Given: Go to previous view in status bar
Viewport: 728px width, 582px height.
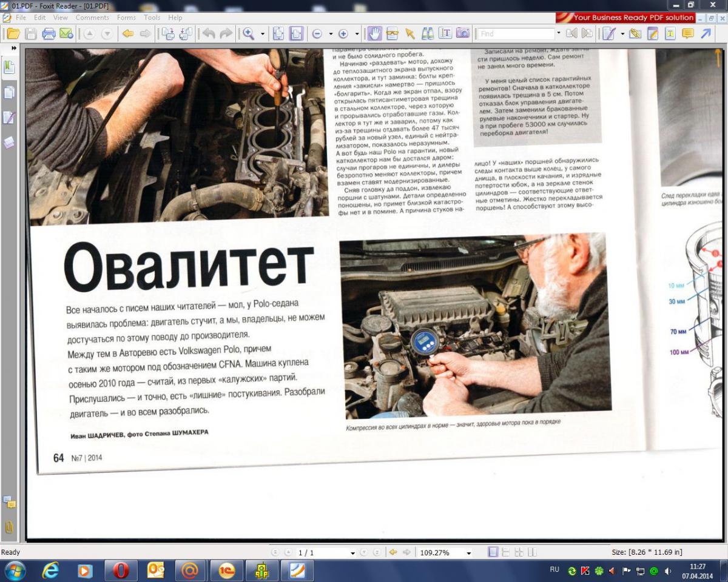Looking at the screenshot, I should coord(393,552).
